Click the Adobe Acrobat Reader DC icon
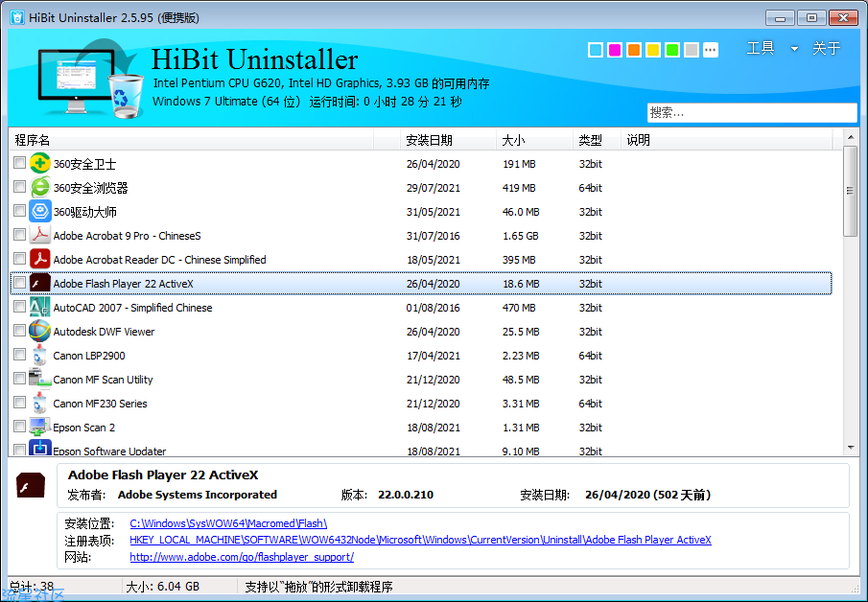 coord(40,259)
